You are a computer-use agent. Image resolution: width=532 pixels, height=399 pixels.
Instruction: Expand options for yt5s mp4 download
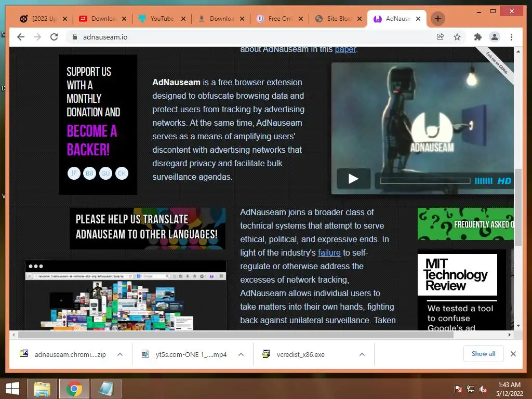241,354
